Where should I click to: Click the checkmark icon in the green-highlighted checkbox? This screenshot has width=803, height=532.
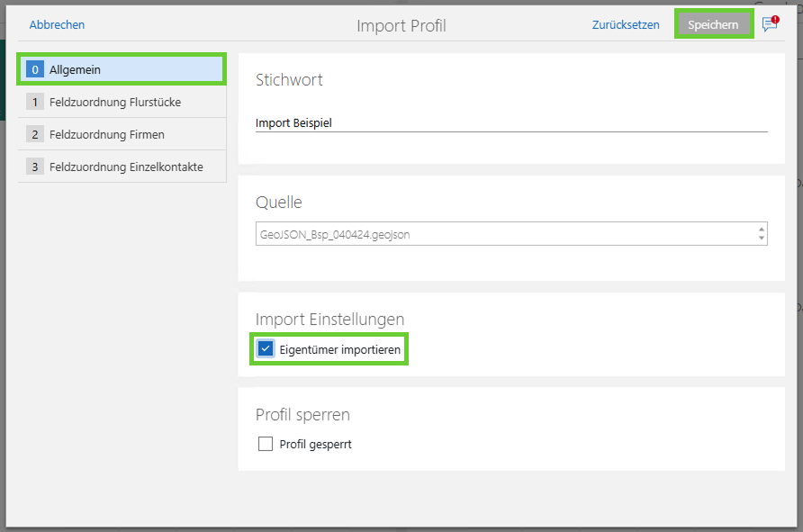click(265, 348)
